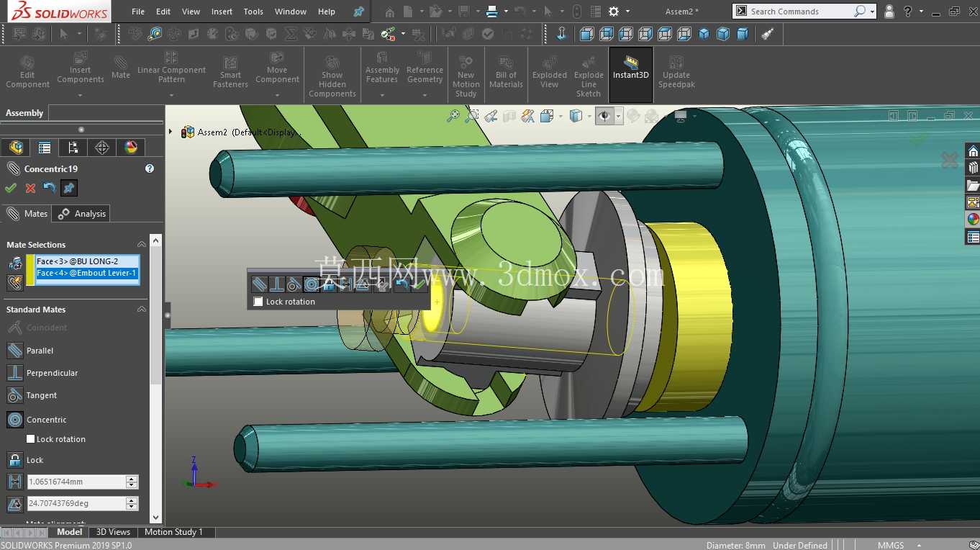Open the 3D Views tab

pyautogui.click(x=113, y=532)
